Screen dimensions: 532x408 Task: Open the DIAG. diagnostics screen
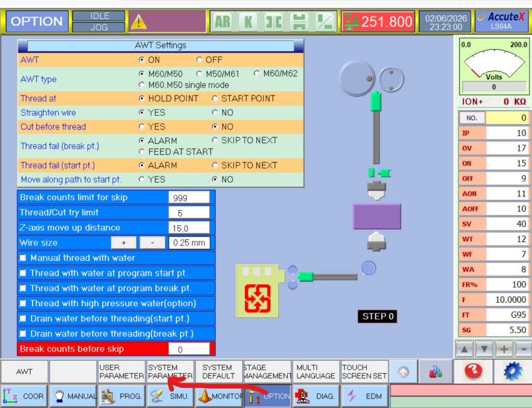tap(315, 396)
